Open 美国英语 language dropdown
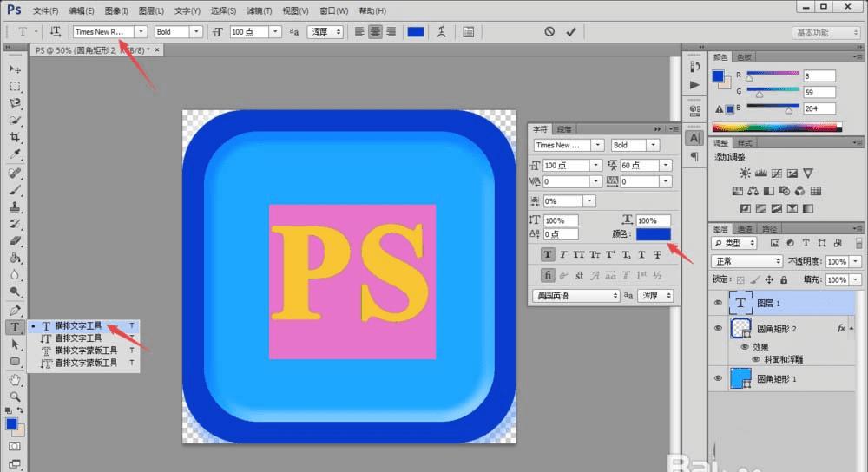This screenshot has width=868, height=472. [575, 296]
